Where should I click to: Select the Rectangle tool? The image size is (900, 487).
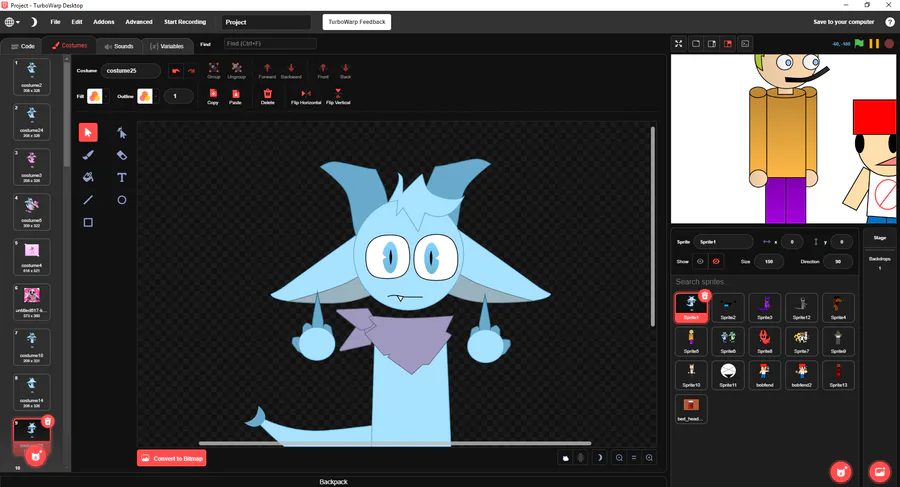tap(88, 222)
